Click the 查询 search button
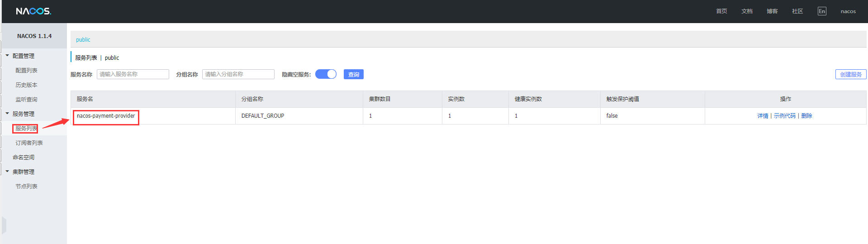 click(x=354, y=74)
